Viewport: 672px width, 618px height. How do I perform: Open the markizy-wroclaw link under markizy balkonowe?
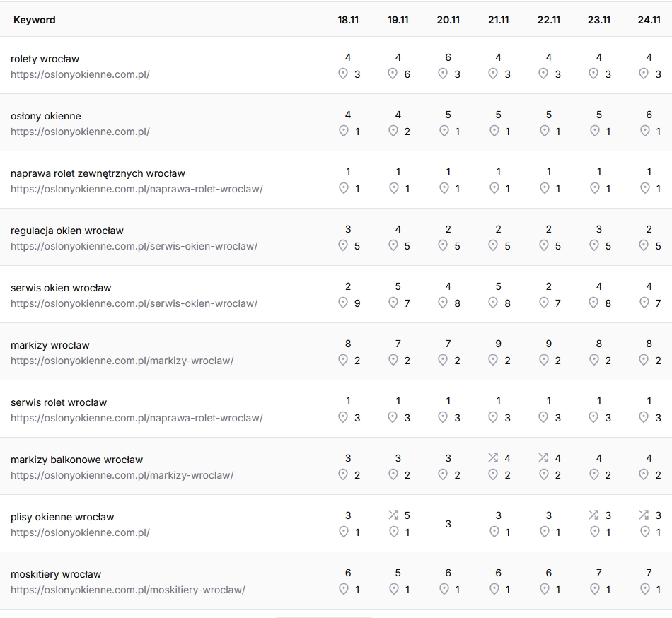[x=122, y=475]
